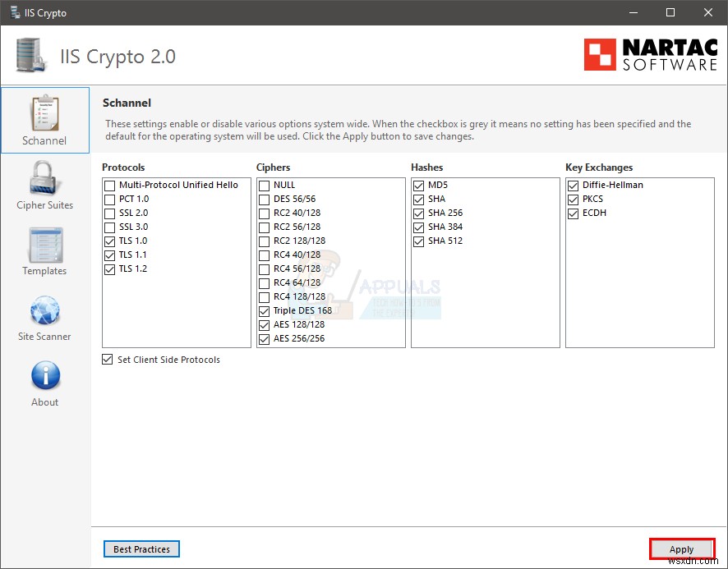Image resolution: width=728 pixels, height=569 pixels.
Task: Enable the NULL cipher
Action: pyautogui.click(x=264, y=185)
